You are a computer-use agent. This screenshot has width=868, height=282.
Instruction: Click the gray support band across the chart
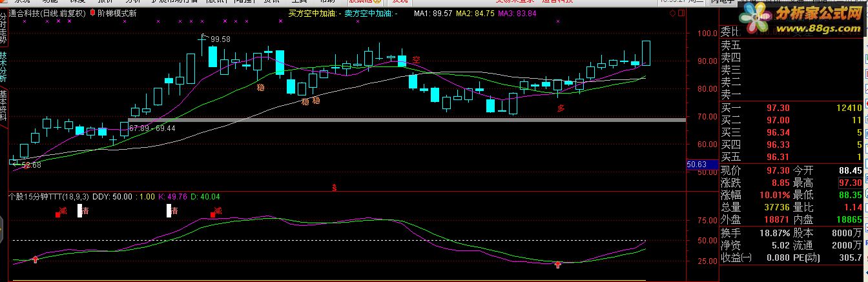[407, 120]
